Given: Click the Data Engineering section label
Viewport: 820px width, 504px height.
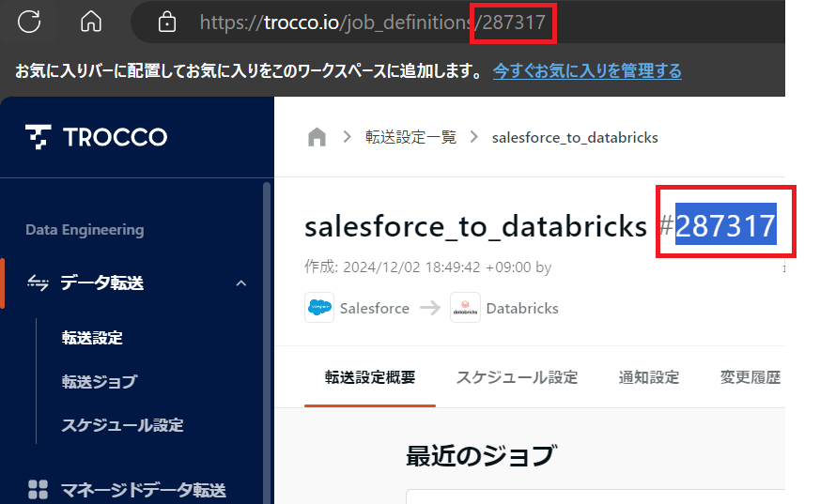Looking at the screenshot, I should 85,230.
